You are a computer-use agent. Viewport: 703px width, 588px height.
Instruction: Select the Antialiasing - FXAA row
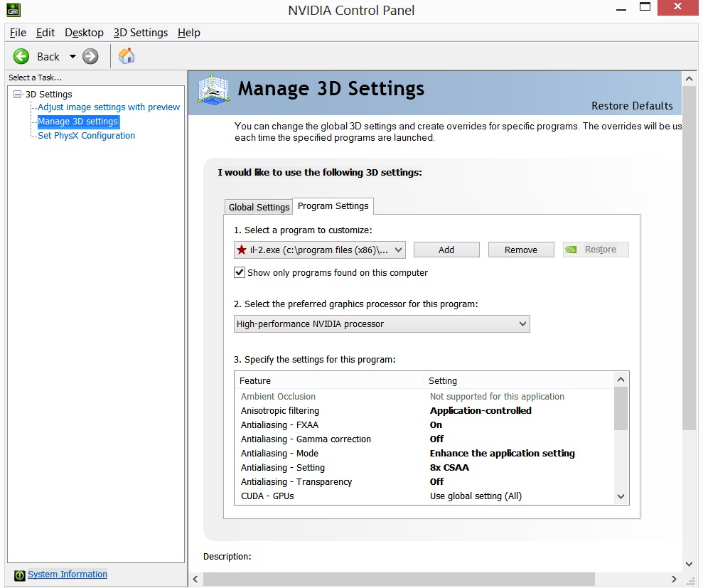(424, 424)
